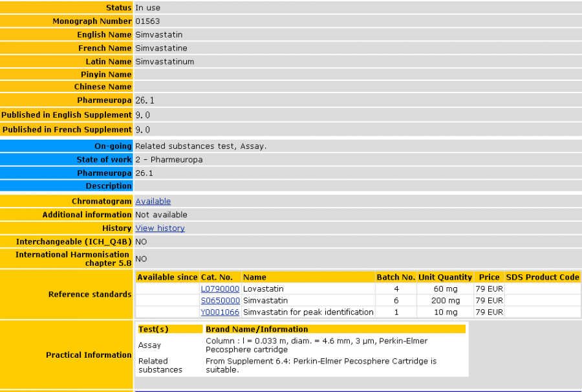Click the '200 mg' unit quantity cell
Viewport: 582px width, 392px height.
445,300
